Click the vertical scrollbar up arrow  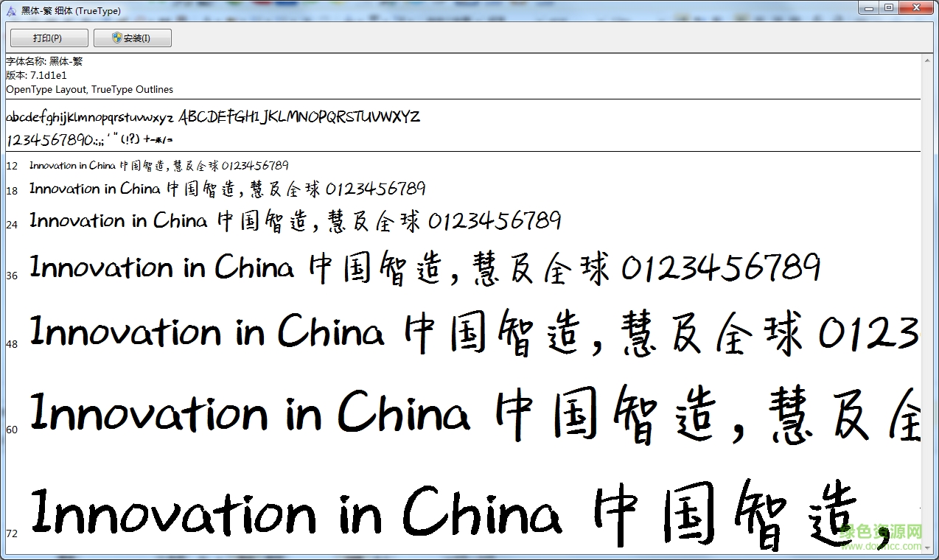point(927,60)
